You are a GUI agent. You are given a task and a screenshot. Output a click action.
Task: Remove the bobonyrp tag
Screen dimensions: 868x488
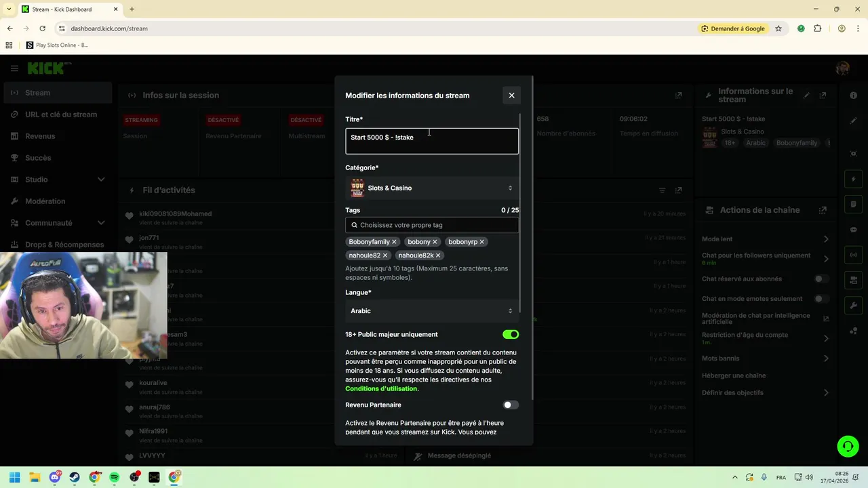pyautogui.click(x=482, y=242)
